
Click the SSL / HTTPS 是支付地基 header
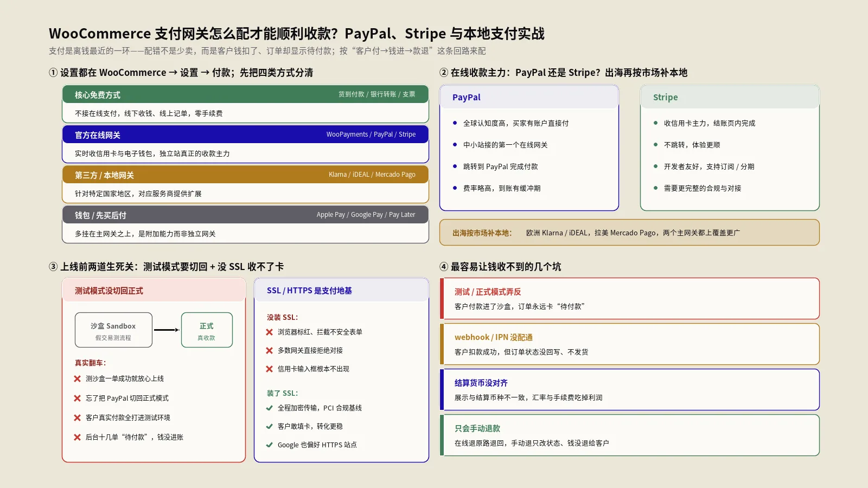(x=341, y=291)
